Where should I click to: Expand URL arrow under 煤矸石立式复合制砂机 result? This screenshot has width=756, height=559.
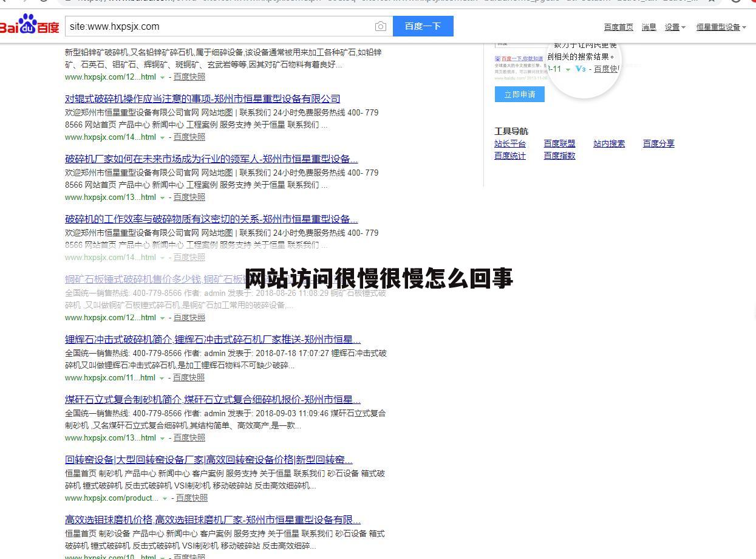tap(162, 439)
